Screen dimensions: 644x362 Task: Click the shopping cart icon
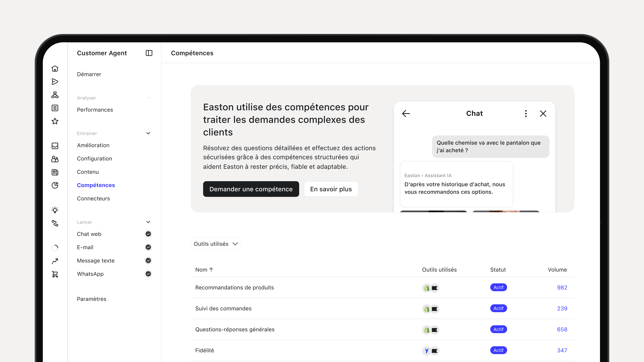[55, 274]
